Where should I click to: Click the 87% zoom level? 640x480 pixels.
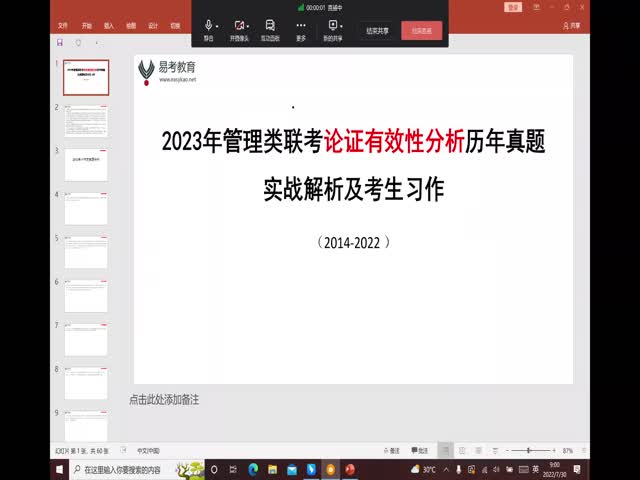pyautogui.click(x=567, y=451)
